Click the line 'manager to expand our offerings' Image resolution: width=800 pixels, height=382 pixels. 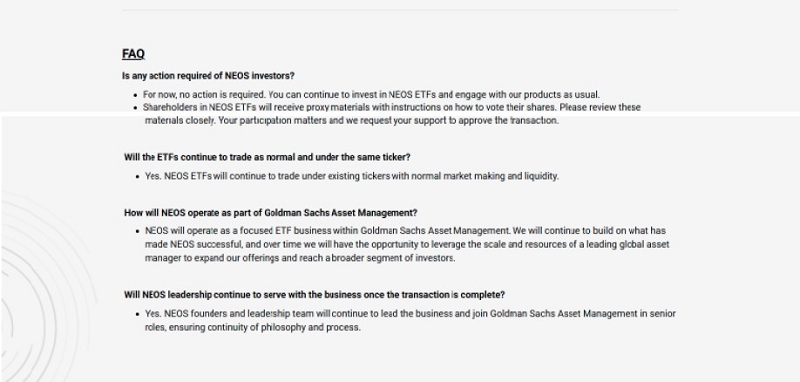pyautogui.click(x=299, y=258)
